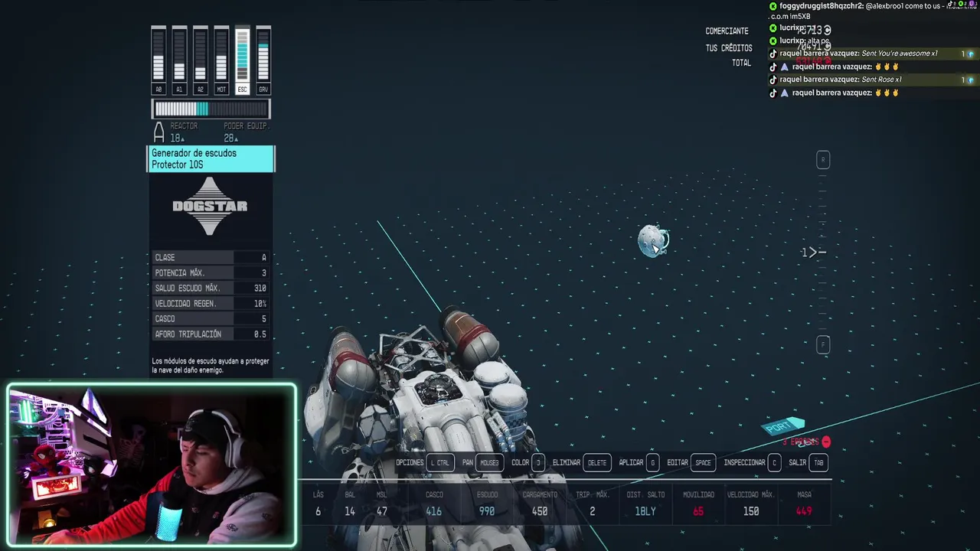Click the TikTok icon on 'Sent Rose x1' message

tap(773, 80)
